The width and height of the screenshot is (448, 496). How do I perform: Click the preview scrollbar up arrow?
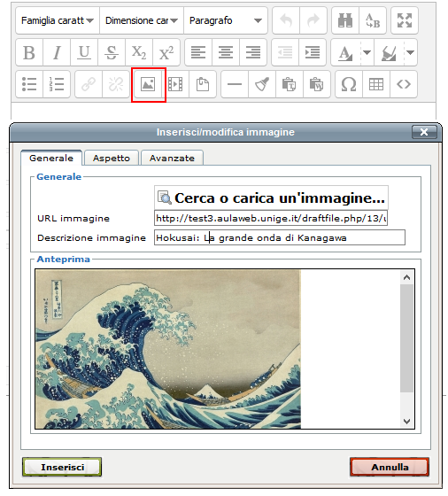coord(407,277)
